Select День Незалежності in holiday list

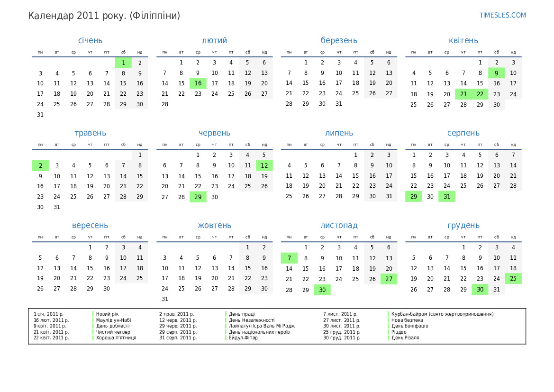coord(251,320)
